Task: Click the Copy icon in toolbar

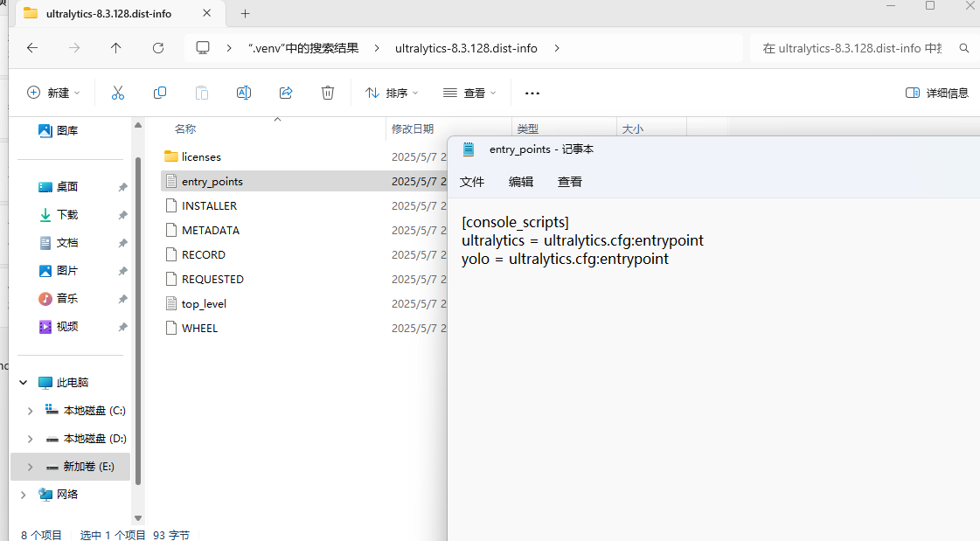Action: pos(160,94)
